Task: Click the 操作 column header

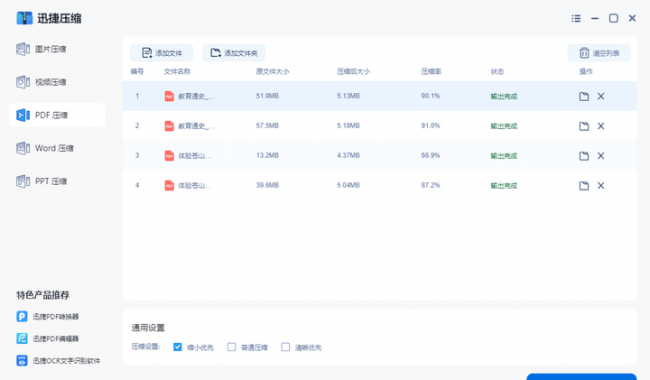Action: click(586, 72)
